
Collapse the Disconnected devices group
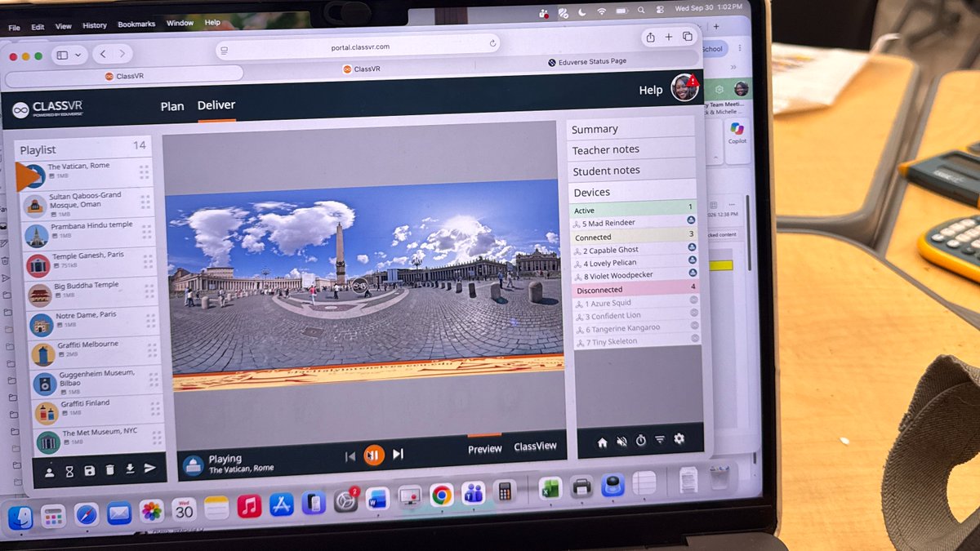636,289
